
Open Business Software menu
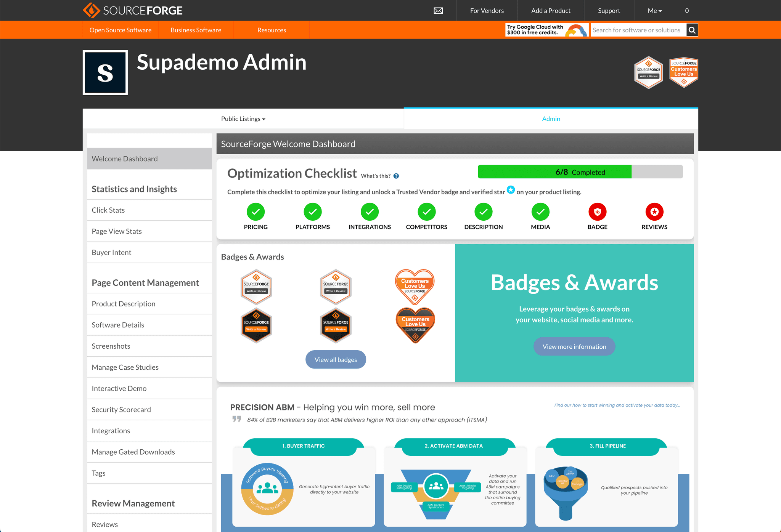click(196, 30)
